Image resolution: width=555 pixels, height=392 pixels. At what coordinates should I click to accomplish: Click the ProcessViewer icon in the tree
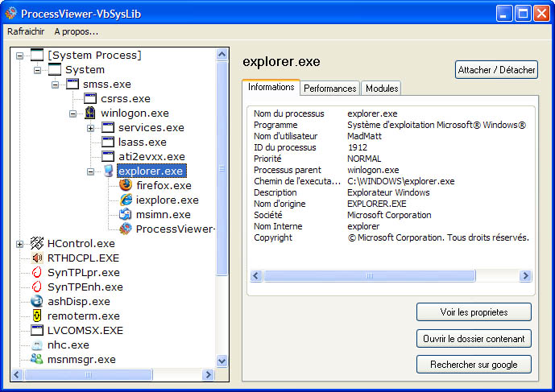pos(126,229)
